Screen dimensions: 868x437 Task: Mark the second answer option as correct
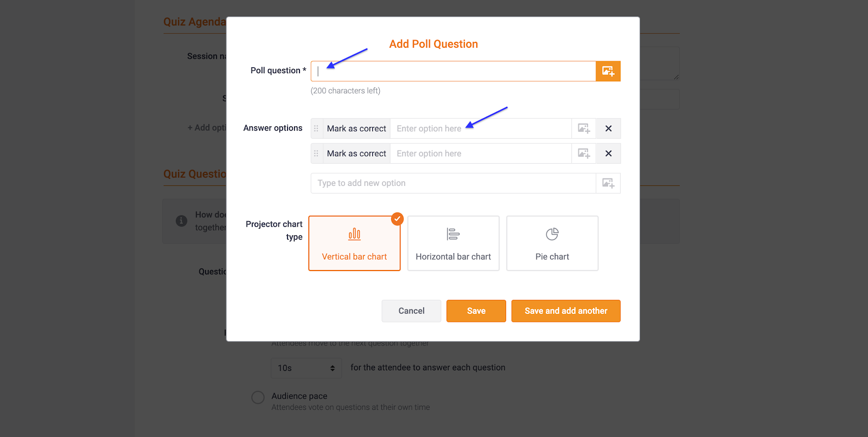[356, 153]
